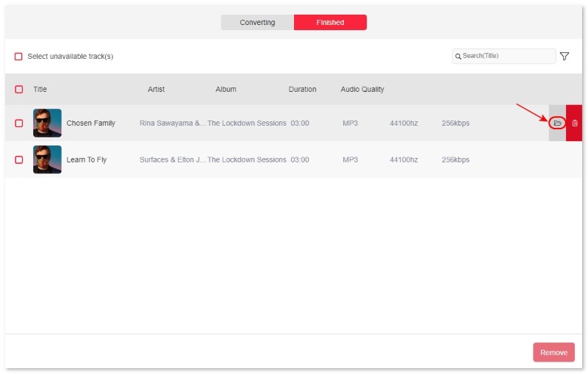The width and height of the screenshot is (588, 374).
Task: Click the Title column header
Action: 40,90
